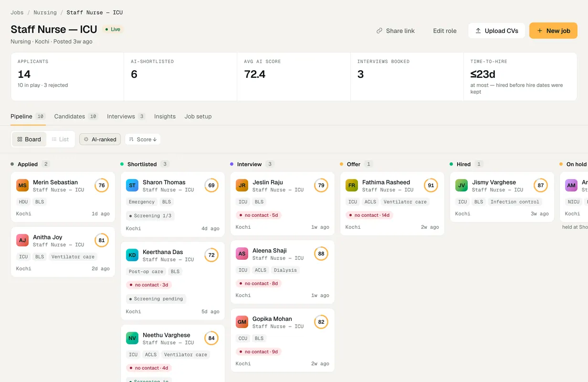The image size is (588, 382).
Task: Click the score ring 76 on Merin Sebastian
Action: (102, 185)
